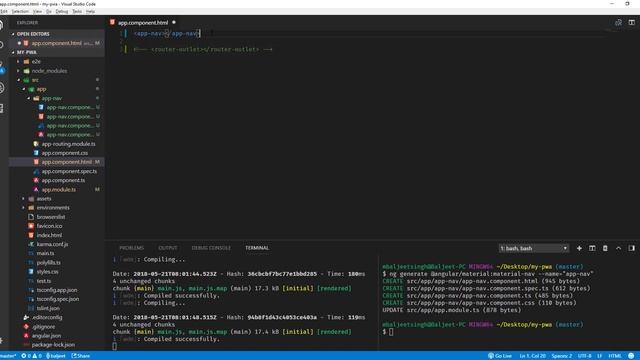Image resolution: width=640 pixels, height=360 pixels.
Task: Open the Extensions view in activity bar
Action: pos(2,108)
